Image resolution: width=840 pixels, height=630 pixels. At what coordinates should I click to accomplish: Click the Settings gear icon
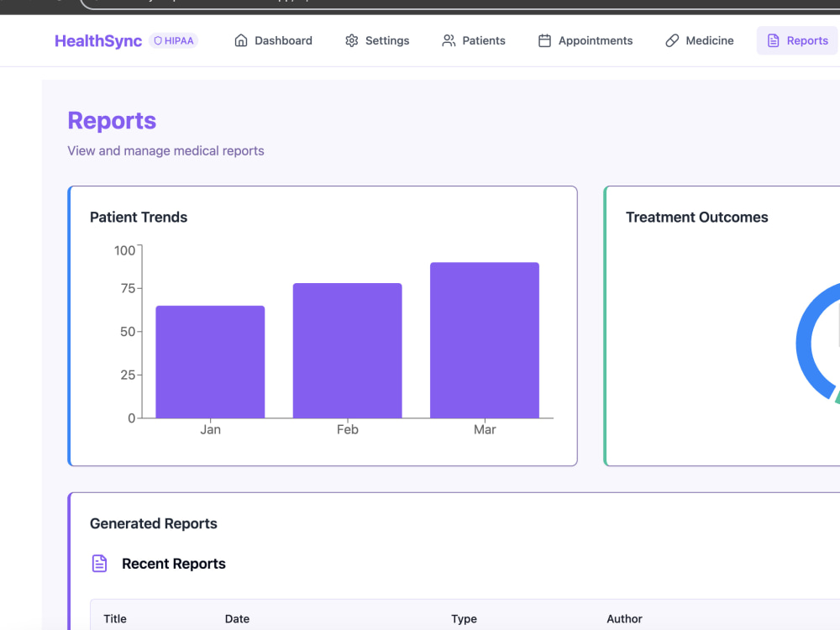(351, 40)
